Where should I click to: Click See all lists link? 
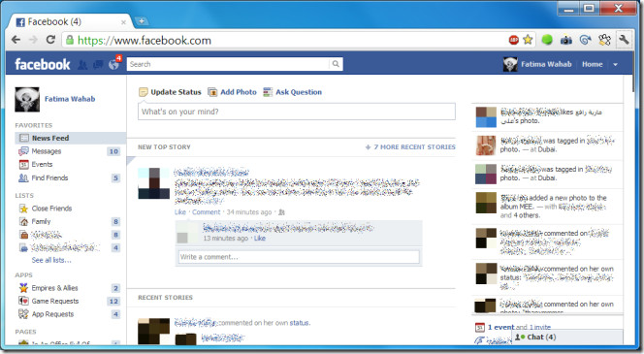point(51,260)
